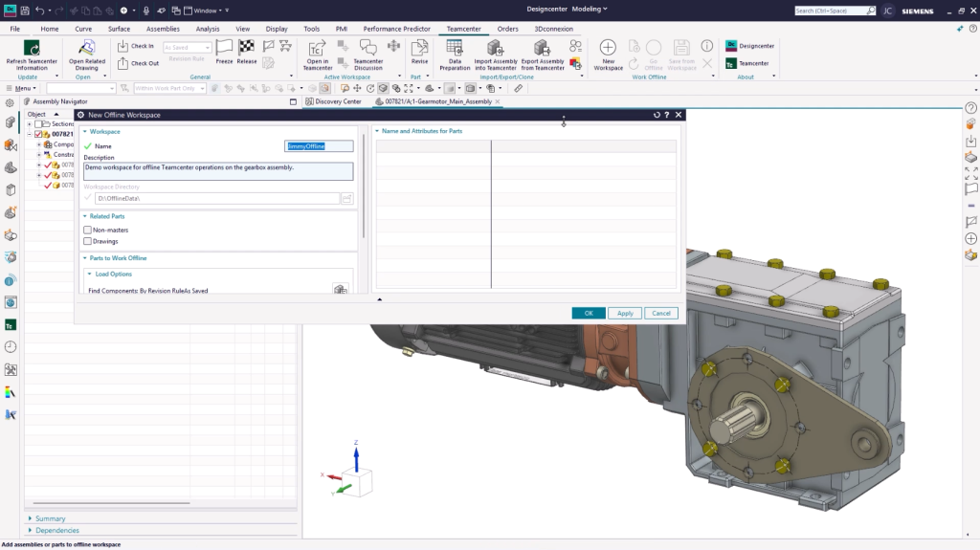Click Import Assembly into Teamcenter icon
Viewport: 980px width, 550px height.
496,48
